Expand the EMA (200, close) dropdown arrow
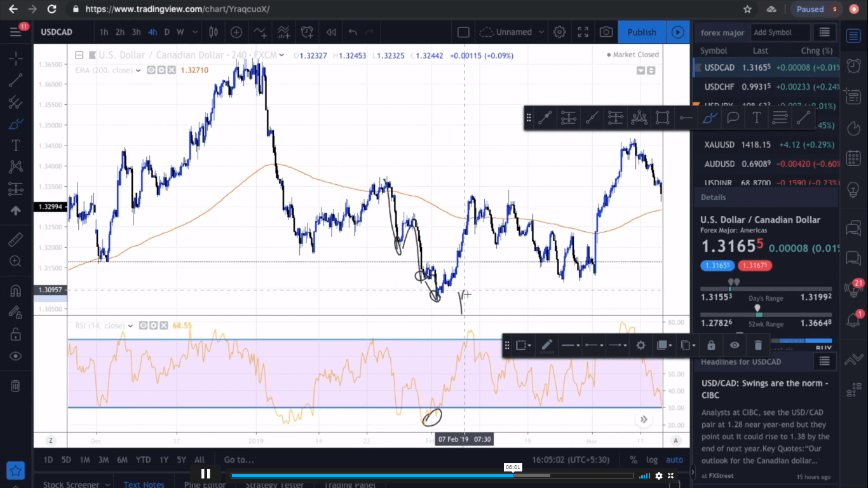This screenshot has width=868, height=488. point(138,70)
